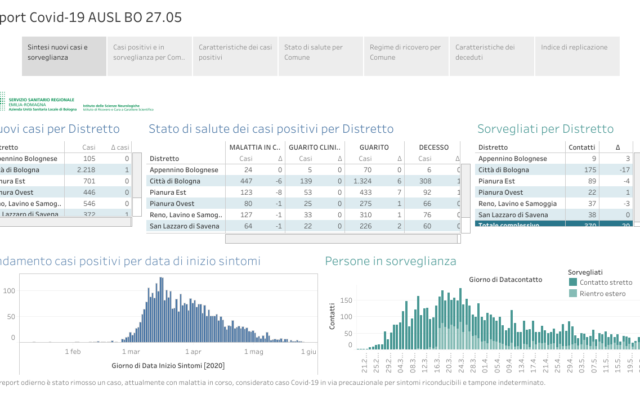Click the Contatti column header in Sorvegliati table
This screenshot has width=640, height=395.
click(x=582, y=147)
